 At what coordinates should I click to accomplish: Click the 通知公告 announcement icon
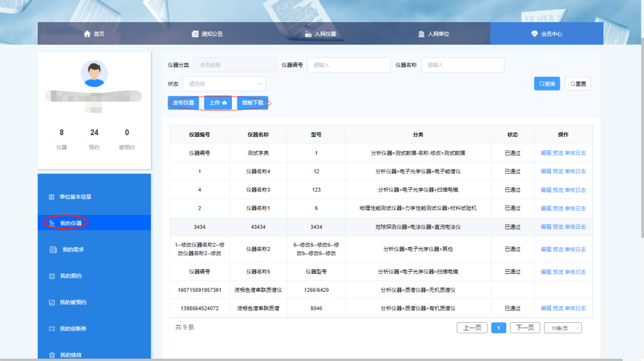click(195, 34)
